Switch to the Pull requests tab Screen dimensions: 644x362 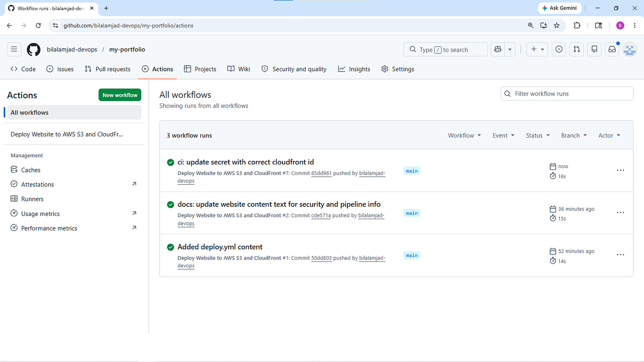[x=108, y=69]
